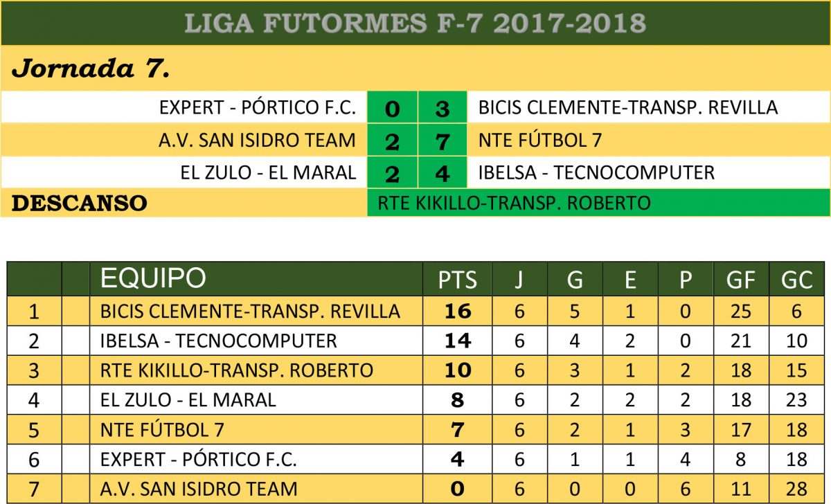This screenshot has width=831, height=504.
Task: Click Expert - Pórtico F.C. in match results
Action: [x=258, y=108]
